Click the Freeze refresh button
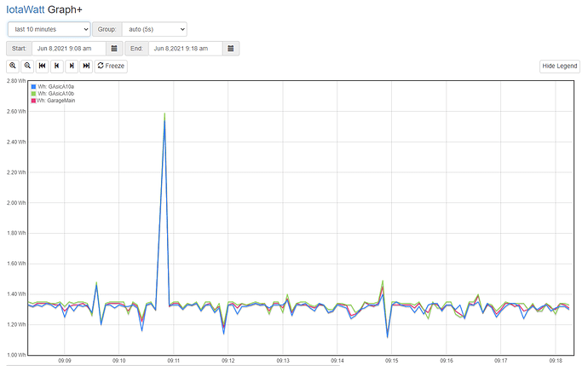Viewport: 588px width, 366px height. click(x=111, y=66)
